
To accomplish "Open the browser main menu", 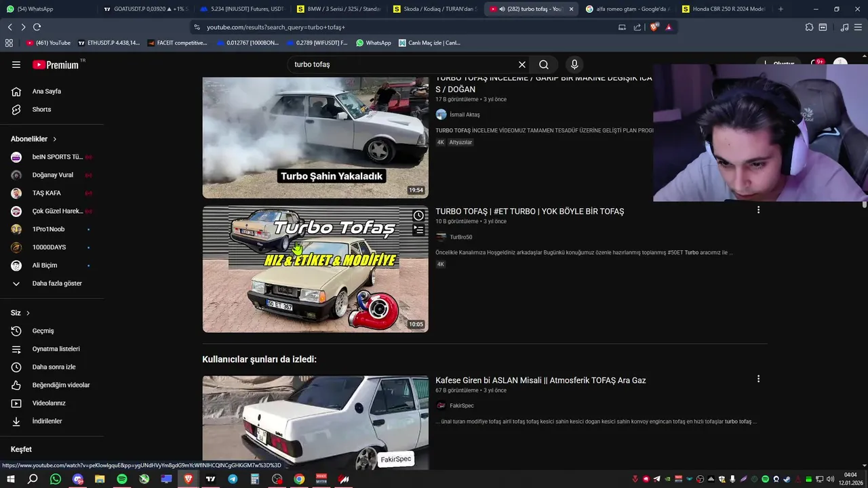I will [859, 27].
